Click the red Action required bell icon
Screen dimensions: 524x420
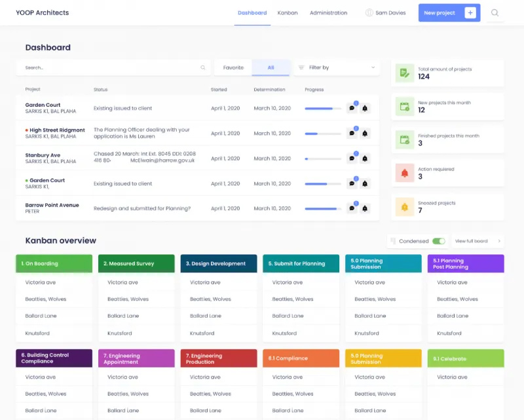click(405, 173)
